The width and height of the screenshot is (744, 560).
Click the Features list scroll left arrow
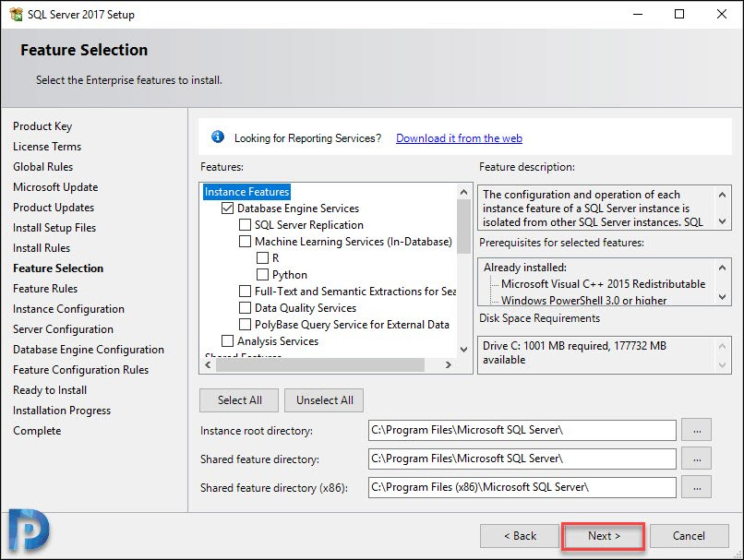pos(208,364)
